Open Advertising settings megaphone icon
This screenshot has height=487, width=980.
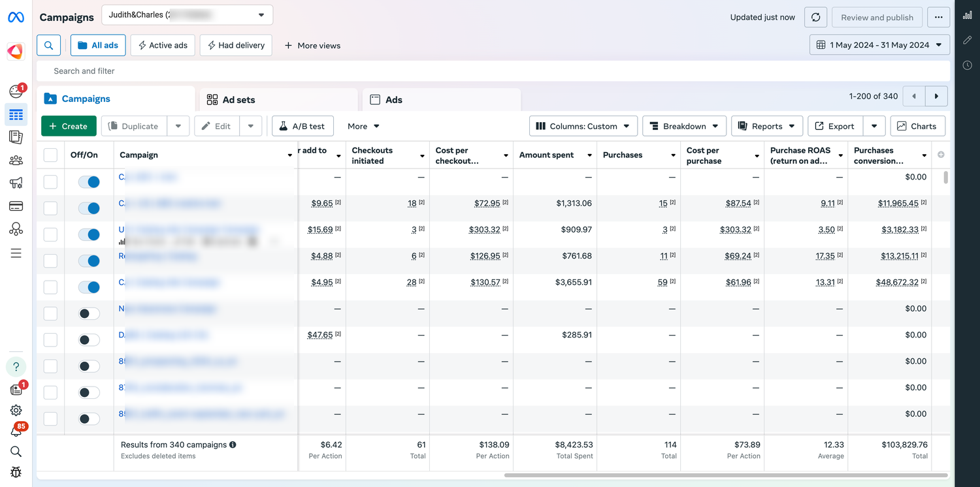(x=16, y=183)
